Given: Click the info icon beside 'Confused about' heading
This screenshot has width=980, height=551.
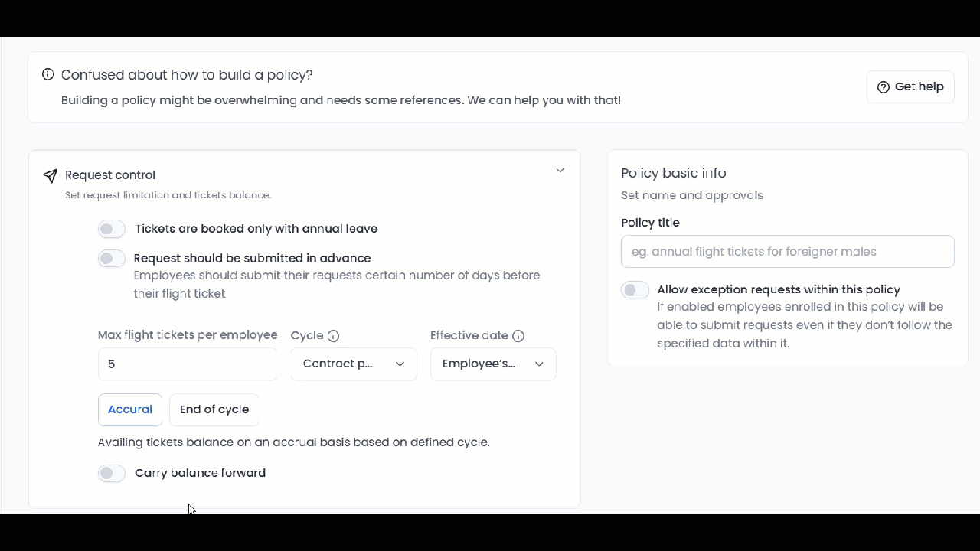Looking at the screenshot, I should pos(47,74).
